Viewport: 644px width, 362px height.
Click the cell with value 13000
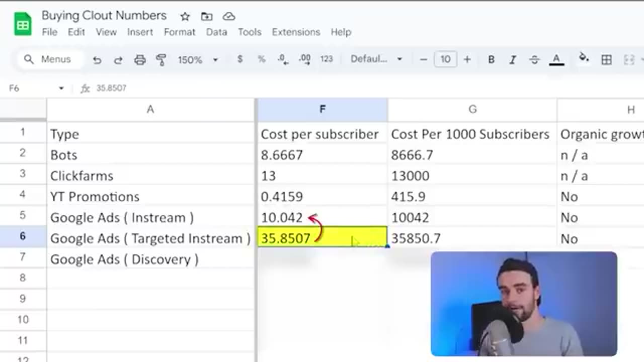472,176
